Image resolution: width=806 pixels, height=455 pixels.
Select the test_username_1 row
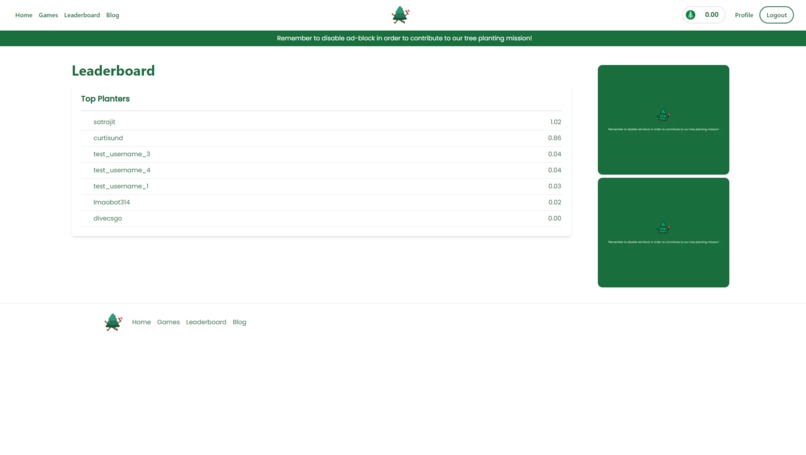point(321,186)
